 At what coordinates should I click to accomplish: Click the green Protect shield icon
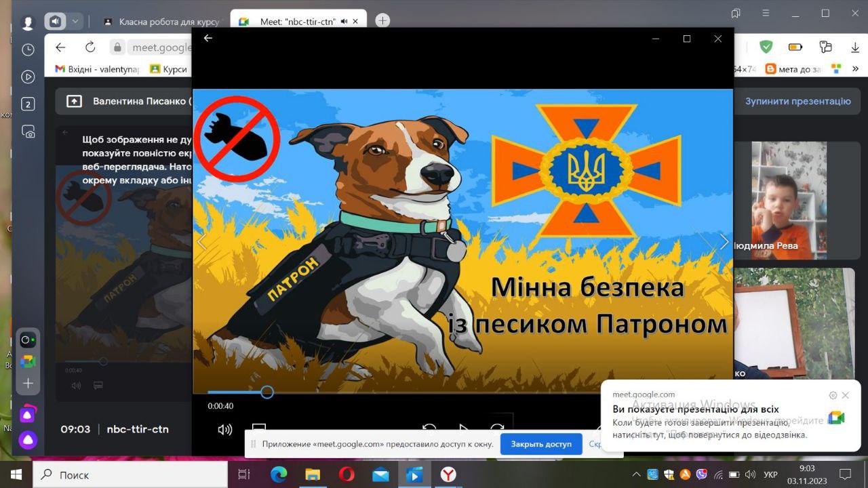click(766, 47)
